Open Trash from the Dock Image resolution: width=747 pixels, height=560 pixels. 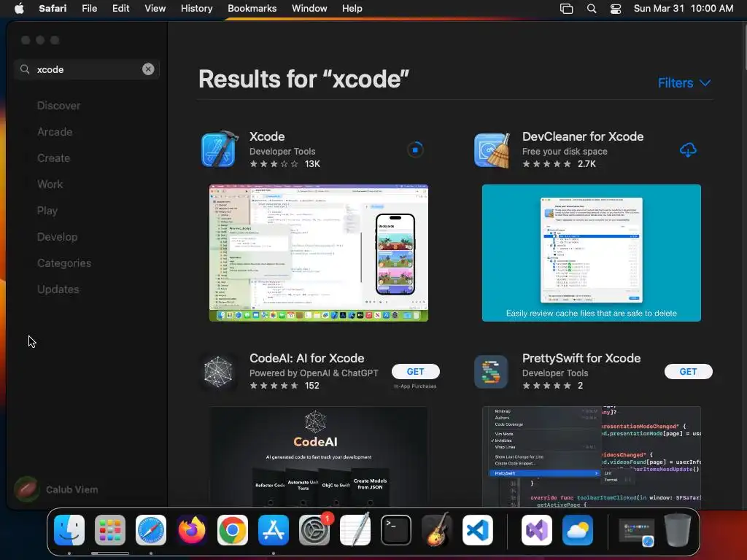point(678,530)
